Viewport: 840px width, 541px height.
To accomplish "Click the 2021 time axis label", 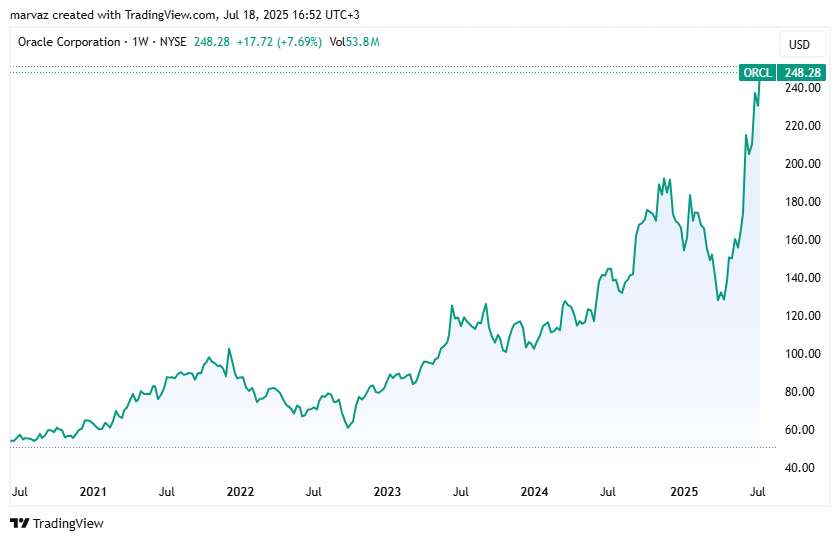I will [x=93, y=492].
